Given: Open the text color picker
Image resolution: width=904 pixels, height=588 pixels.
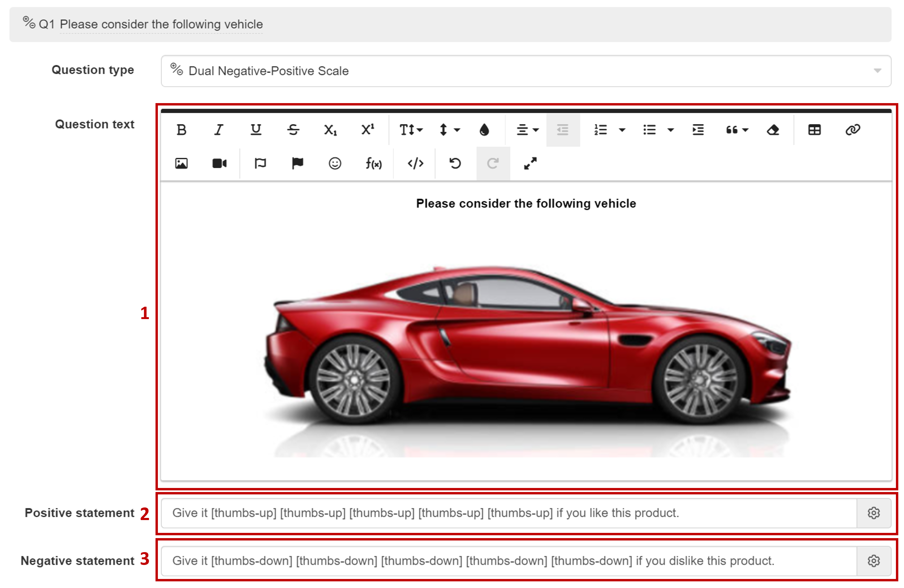Looking at the screenshot, I should coord(484,130).
